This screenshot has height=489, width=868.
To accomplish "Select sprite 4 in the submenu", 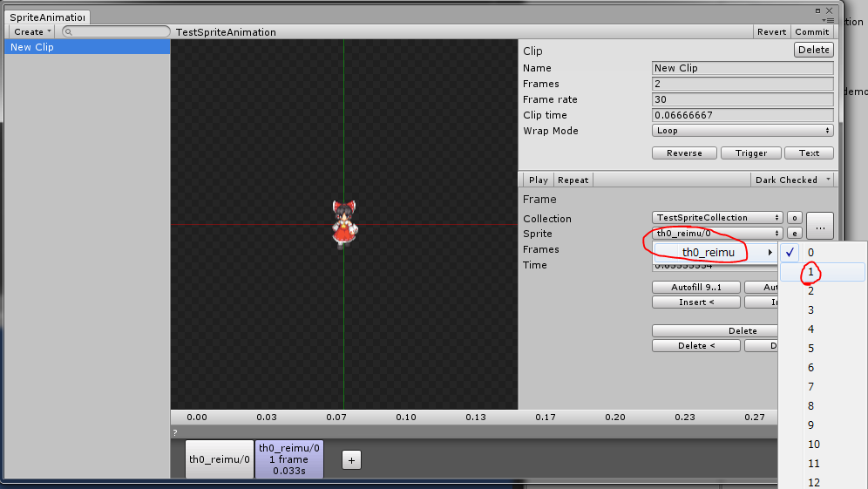I will [x=823, y=329].
